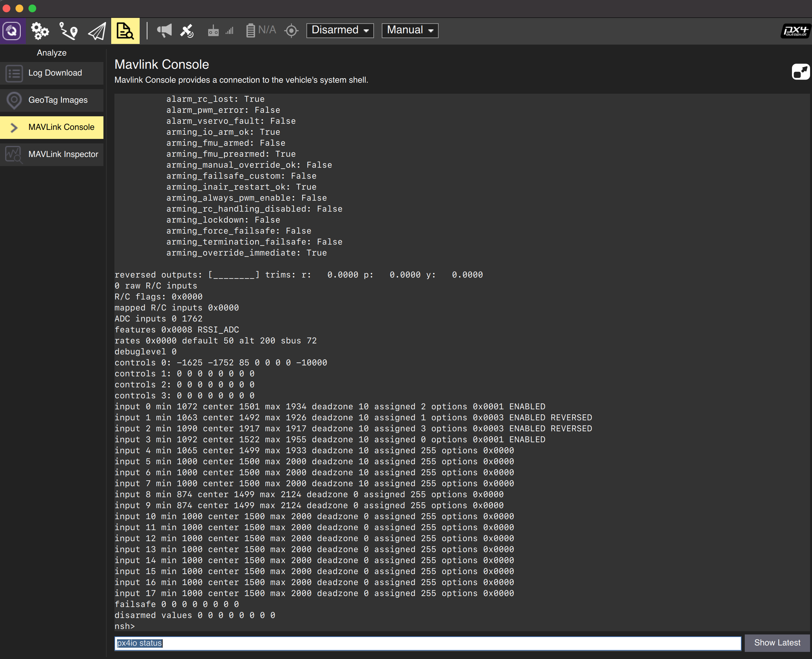
Task: Click the line 'ADC inputs 0 1762'
Action: click(x=158, y=319)
